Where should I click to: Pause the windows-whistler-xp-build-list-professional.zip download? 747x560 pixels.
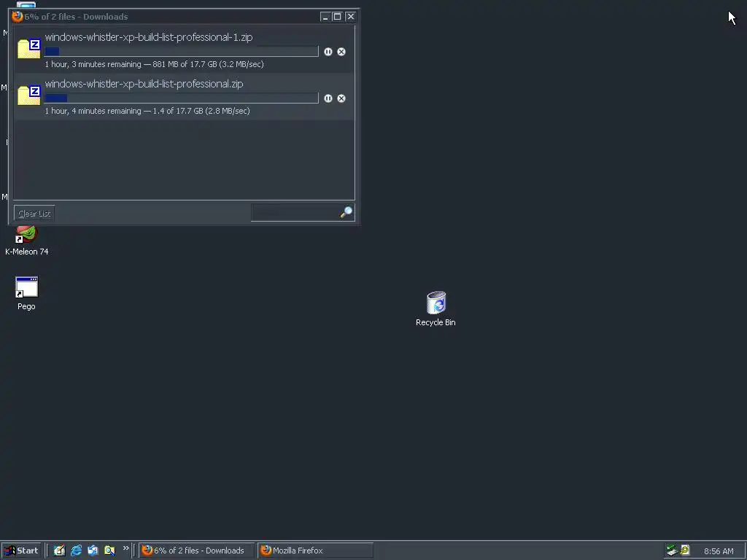pyautogui.click(x=328, y=98)
